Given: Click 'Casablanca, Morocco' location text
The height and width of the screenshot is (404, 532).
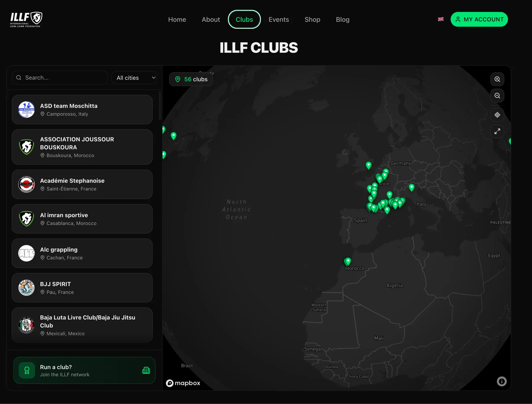Looking at the screenshot, I should pos(72,223).
